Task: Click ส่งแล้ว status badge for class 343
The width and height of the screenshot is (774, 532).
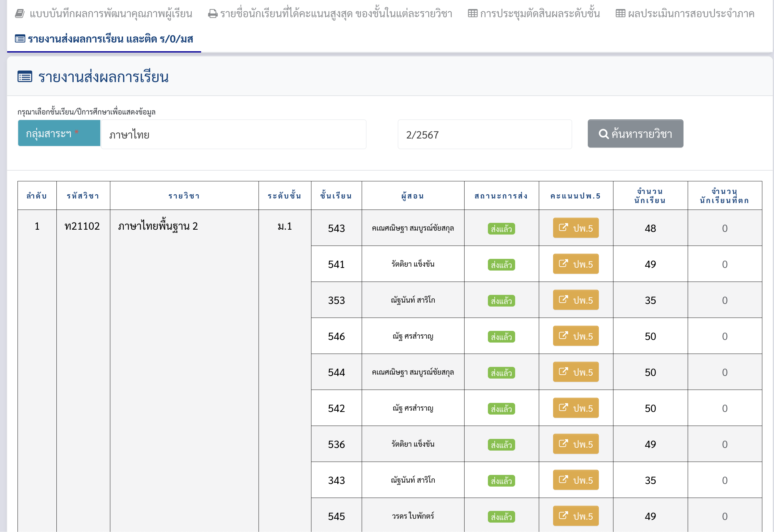Action: (501, 481)
